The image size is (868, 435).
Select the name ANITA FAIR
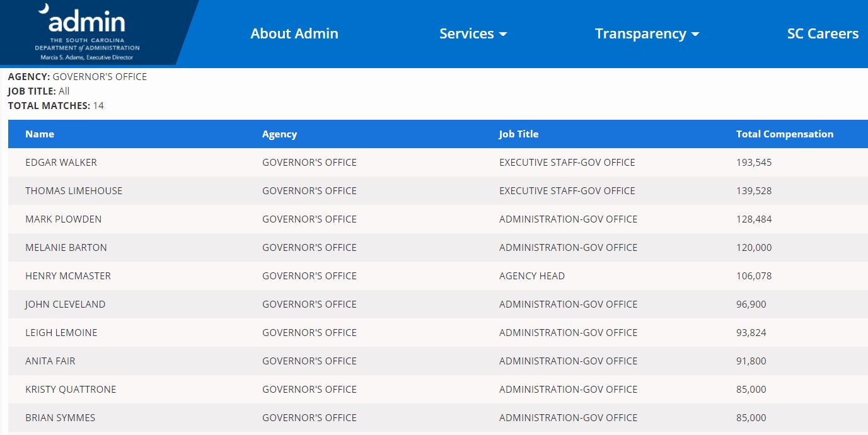pos(50,361)
